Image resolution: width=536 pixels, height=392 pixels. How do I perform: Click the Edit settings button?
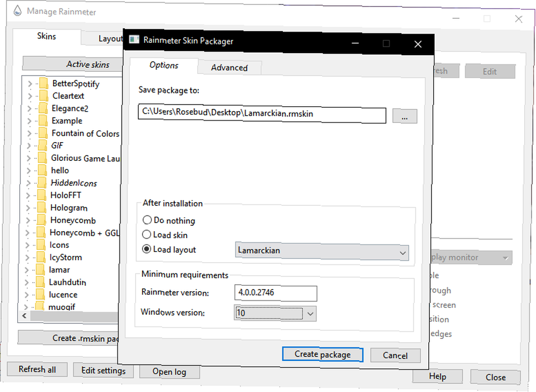[103, 371]
